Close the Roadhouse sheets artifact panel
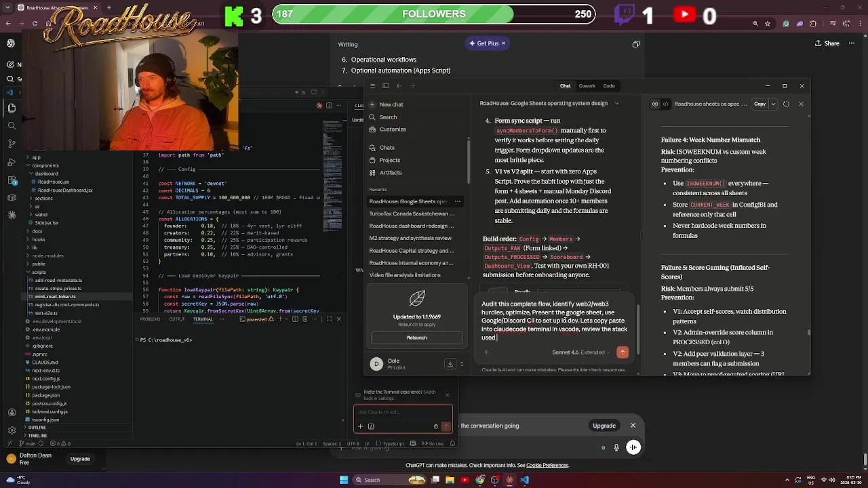 coord(801,104)
